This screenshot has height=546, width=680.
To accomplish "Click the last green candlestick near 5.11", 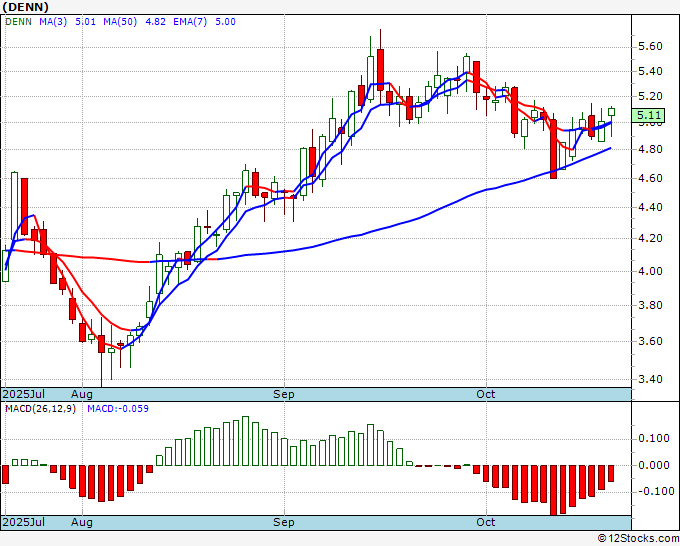I will click(x=611, y=112).
